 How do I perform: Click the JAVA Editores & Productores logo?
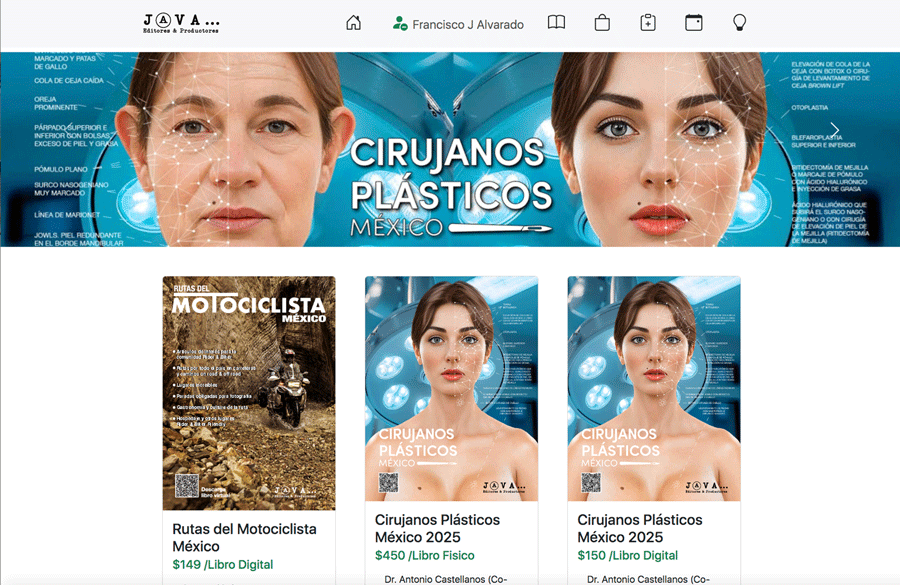pyautogui.click(x=181, y=23)
